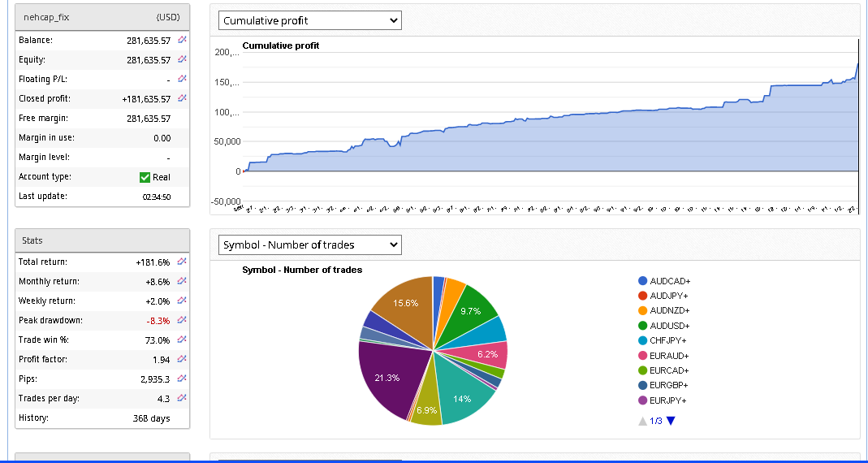Click the pink EURAUD+ legend color dot
Screen dimensions: 868x463
643,356
